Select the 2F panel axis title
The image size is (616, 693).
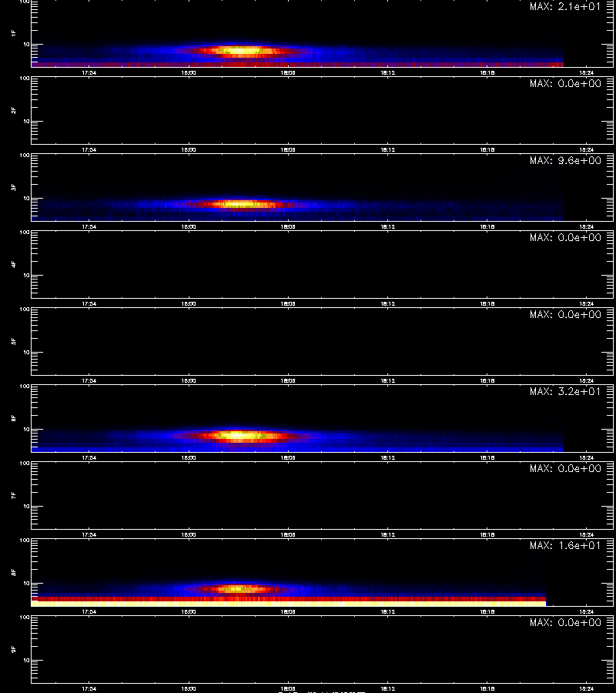click(14, 110)
